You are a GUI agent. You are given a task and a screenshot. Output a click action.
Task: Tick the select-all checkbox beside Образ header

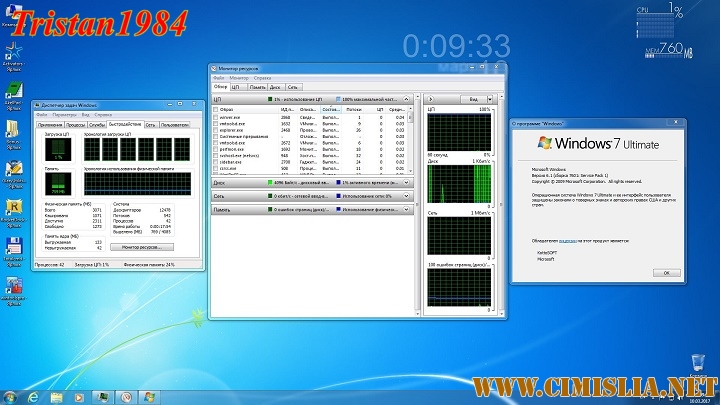tap(217, 109)
